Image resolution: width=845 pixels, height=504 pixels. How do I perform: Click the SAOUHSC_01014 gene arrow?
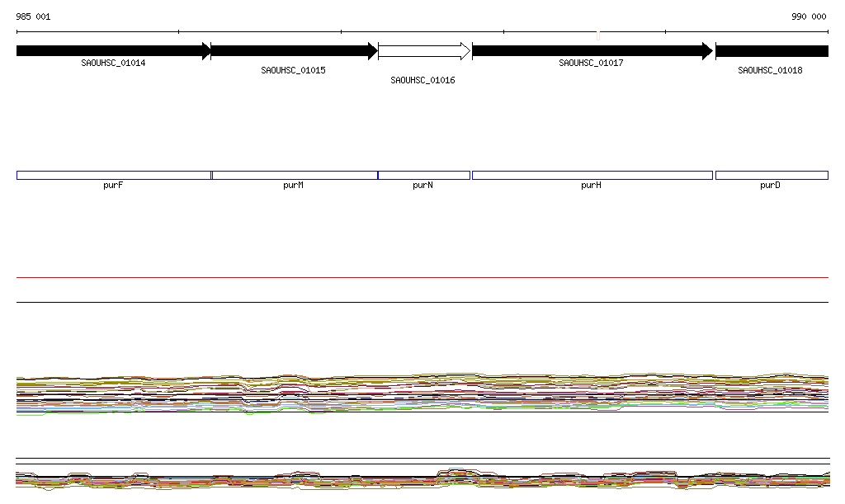point(113,51)
